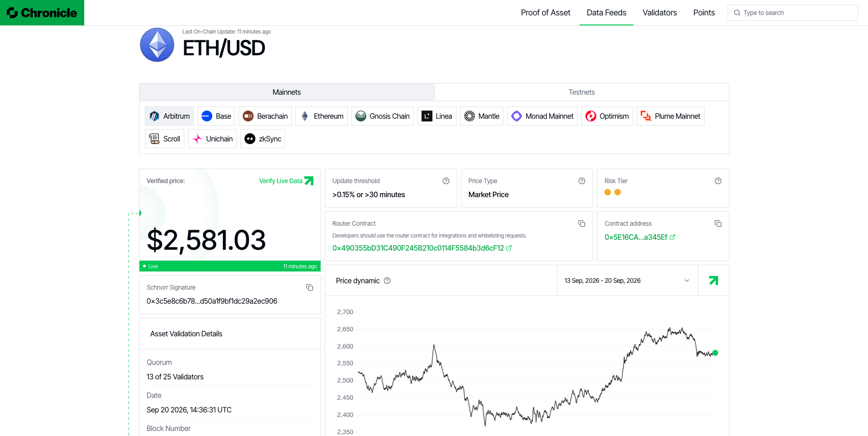Click the Asset Validation Details heading

tap(186, 334)
